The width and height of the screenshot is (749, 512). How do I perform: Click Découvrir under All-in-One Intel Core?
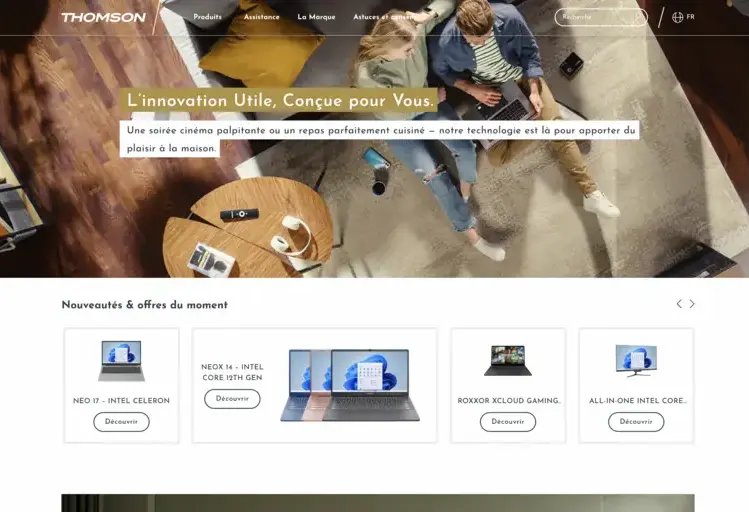point(636,422)
